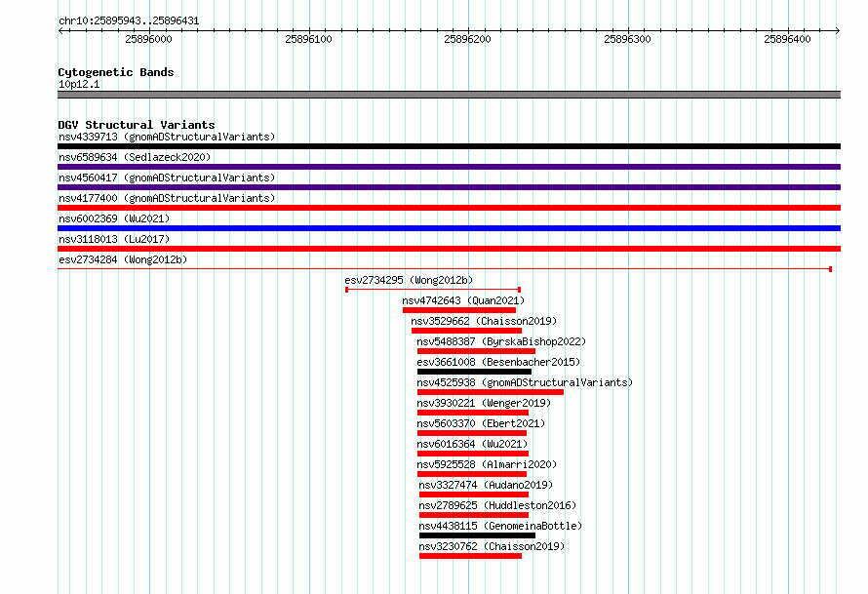Open variant nsv6589634 (Sedlazeck2020)

(x=135, y=157)
